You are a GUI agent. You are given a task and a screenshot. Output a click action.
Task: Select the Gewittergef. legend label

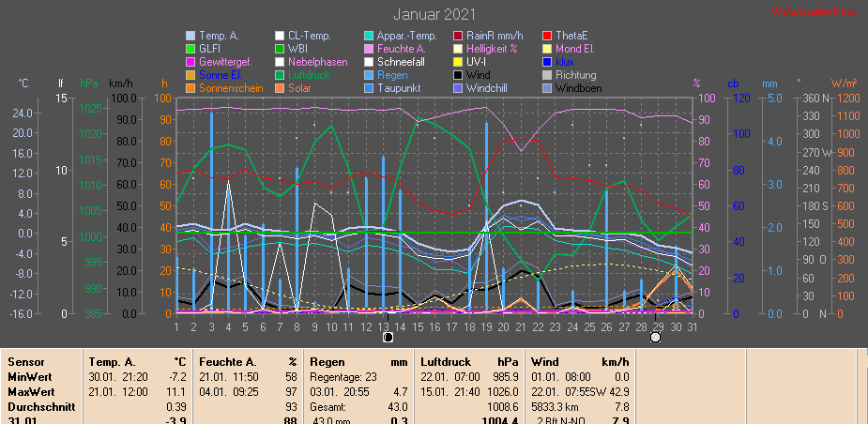pyautogui.click(x=227, y=62)
